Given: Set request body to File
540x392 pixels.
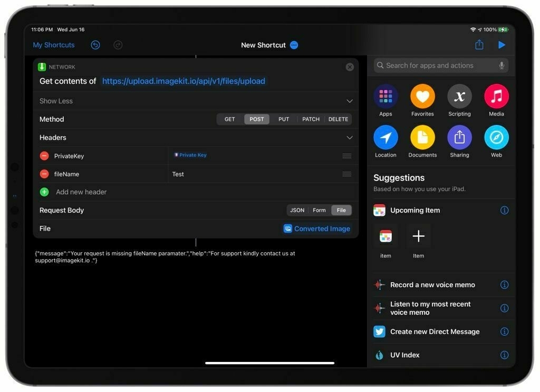Looking at the screenshot, I should point(341,210).
